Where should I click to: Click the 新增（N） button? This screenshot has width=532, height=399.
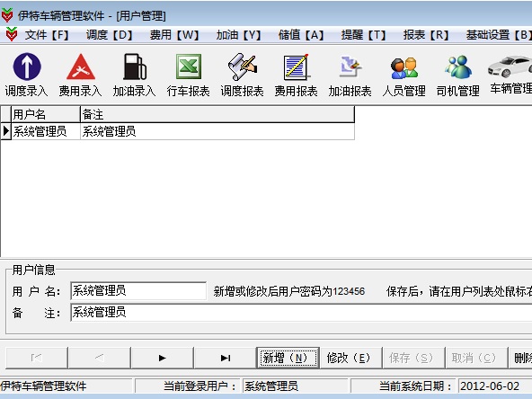click(x=288, y=358)
